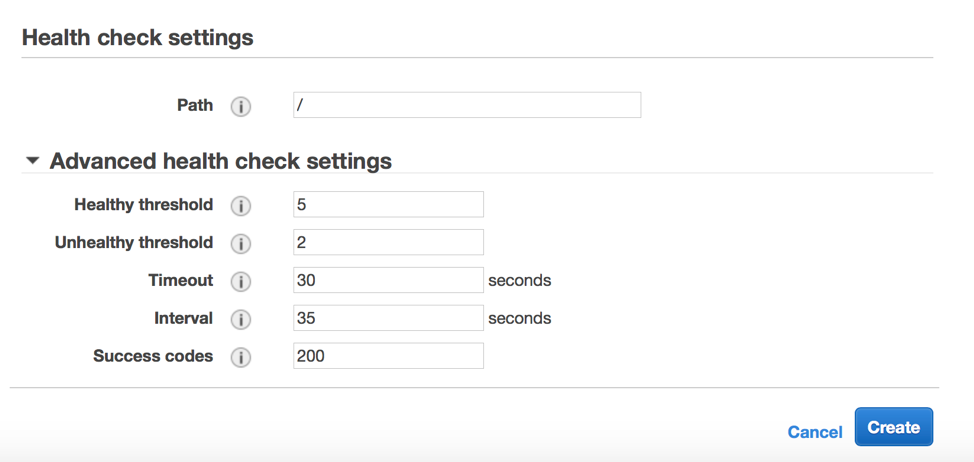Click the Unhealthy threshold info icon
Image resolution: width=974 pixels, height=462 pixels.
click(x=241, y=244)
